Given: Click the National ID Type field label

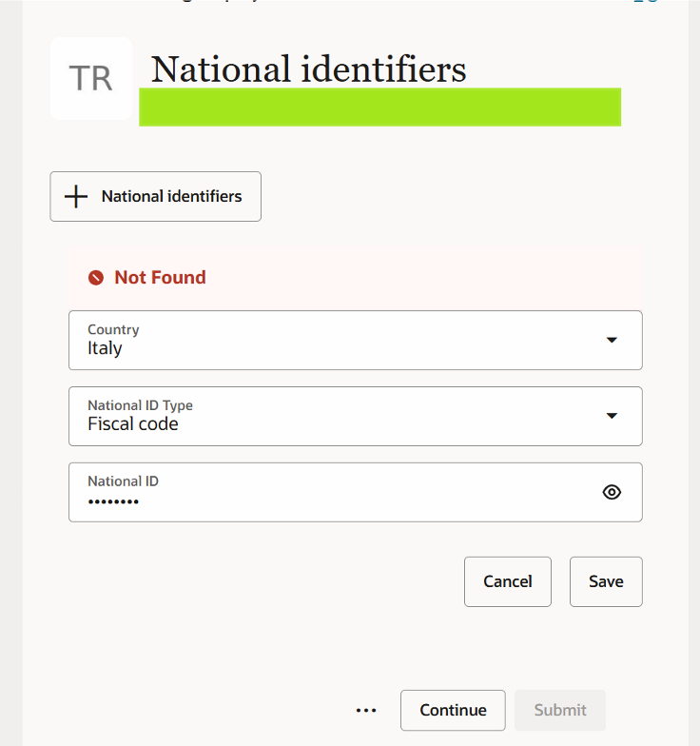Looking at the screenshot, I should coord(141,405).
